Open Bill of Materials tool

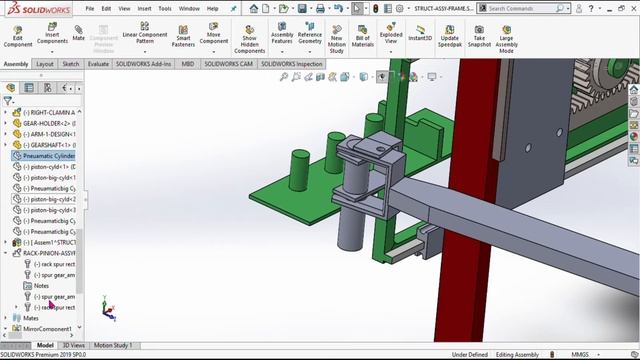362,36
